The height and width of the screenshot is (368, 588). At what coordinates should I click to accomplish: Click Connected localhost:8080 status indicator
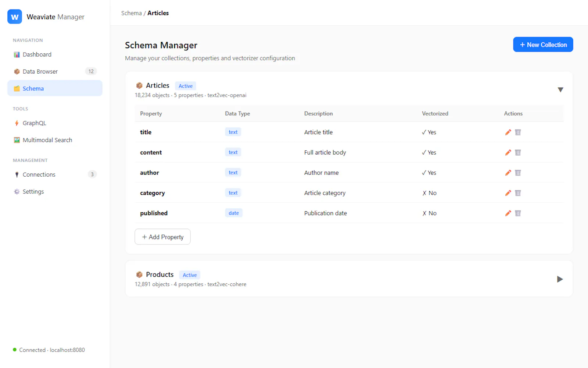pyautogui.click(x=49, y=350)
